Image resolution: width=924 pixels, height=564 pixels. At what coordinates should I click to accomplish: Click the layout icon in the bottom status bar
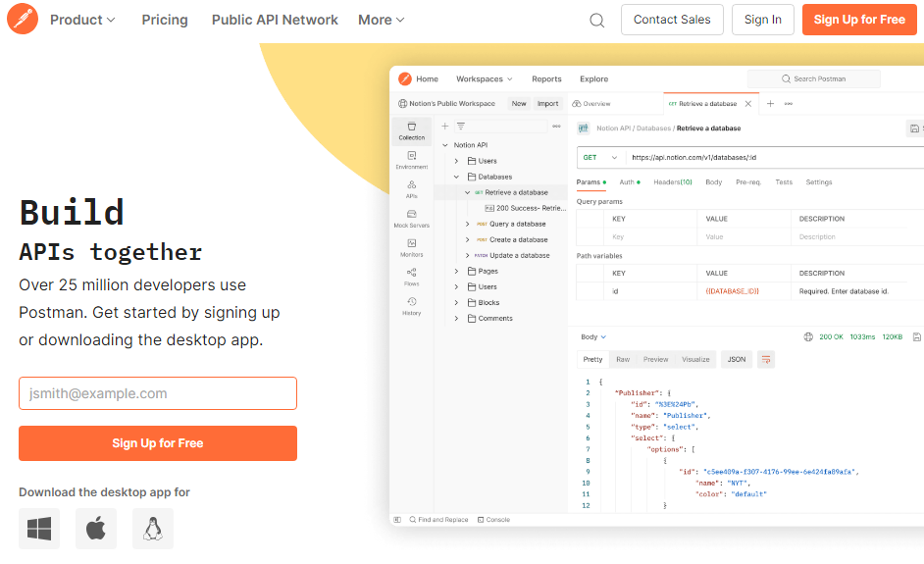[397, 520]
